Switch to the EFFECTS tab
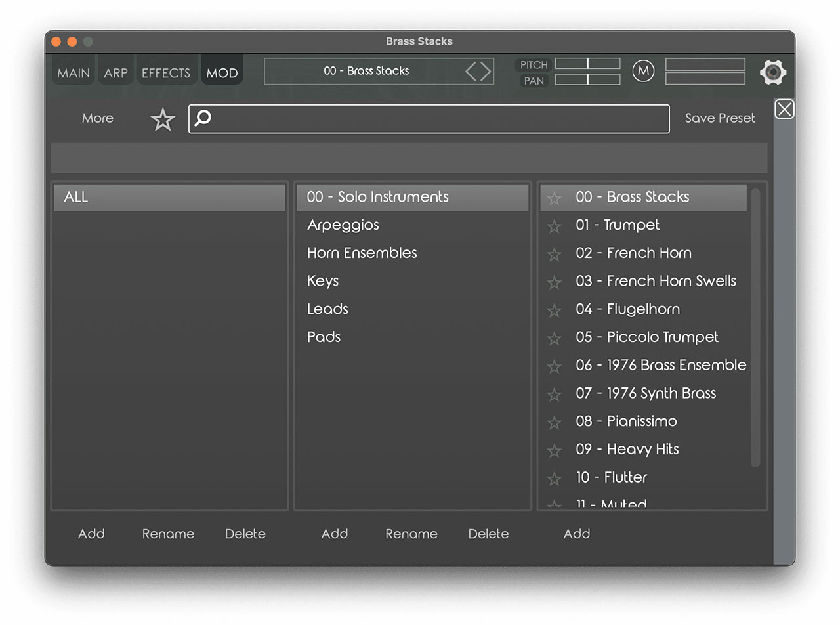840x625 pixels. tap(165, 73)
